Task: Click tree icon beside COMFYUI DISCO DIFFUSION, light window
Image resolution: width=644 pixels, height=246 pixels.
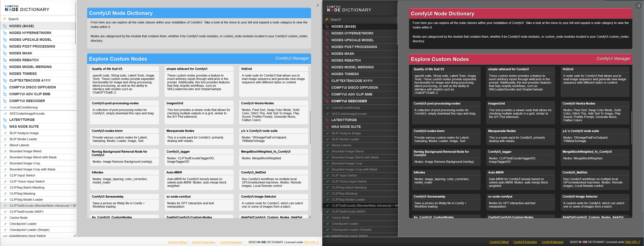Action: pos(5,87)
